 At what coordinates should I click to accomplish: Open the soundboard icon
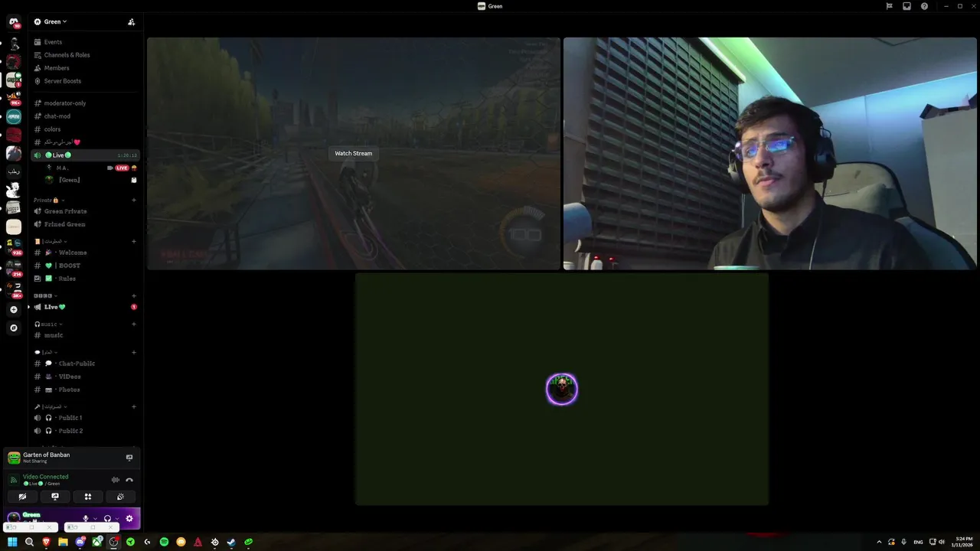(x=120, y=497)
